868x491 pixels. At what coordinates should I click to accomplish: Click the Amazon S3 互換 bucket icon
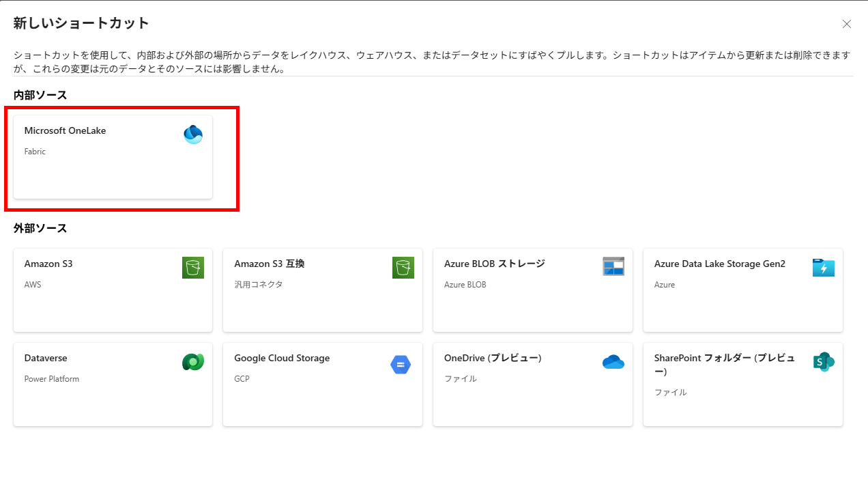click(403, 268)
